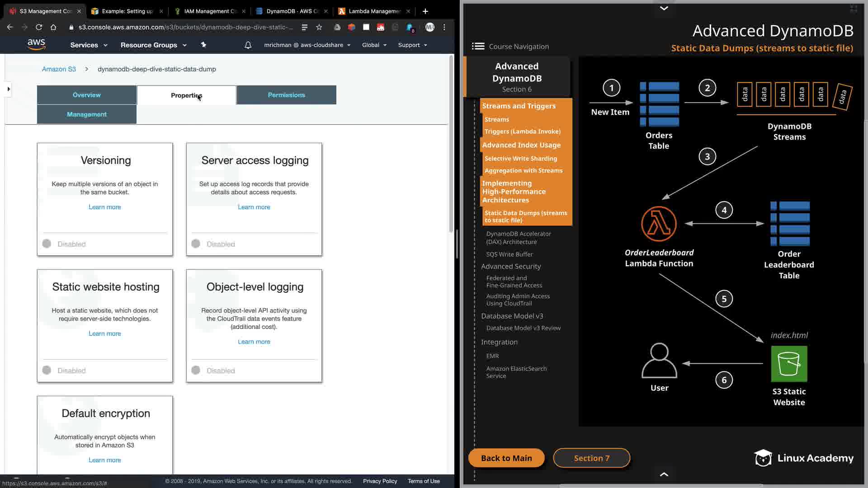This screenshot has width=868, height=488.
Task: Expand the Services dropdown menu
Action: click(89, 45)
